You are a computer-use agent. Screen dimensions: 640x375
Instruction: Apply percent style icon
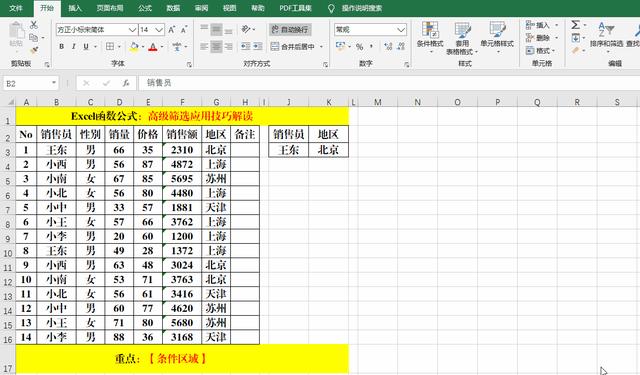coord(359,47)
